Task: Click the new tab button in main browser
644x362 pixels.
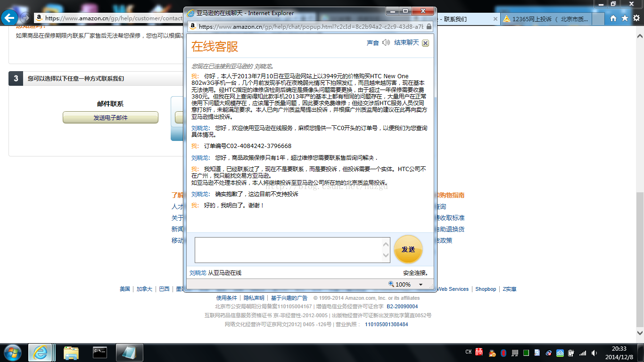Action: click(599, 19)
